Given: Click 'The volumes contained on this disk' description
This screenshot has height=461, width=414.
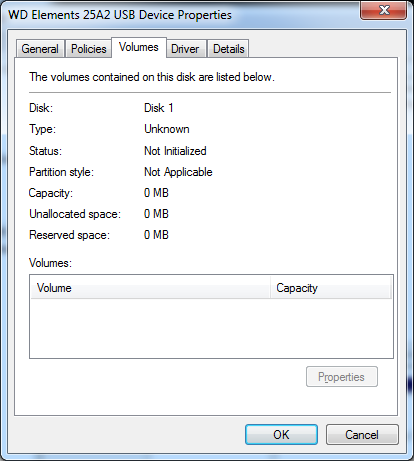Looking at the screenshot, I should pos(152,77).
